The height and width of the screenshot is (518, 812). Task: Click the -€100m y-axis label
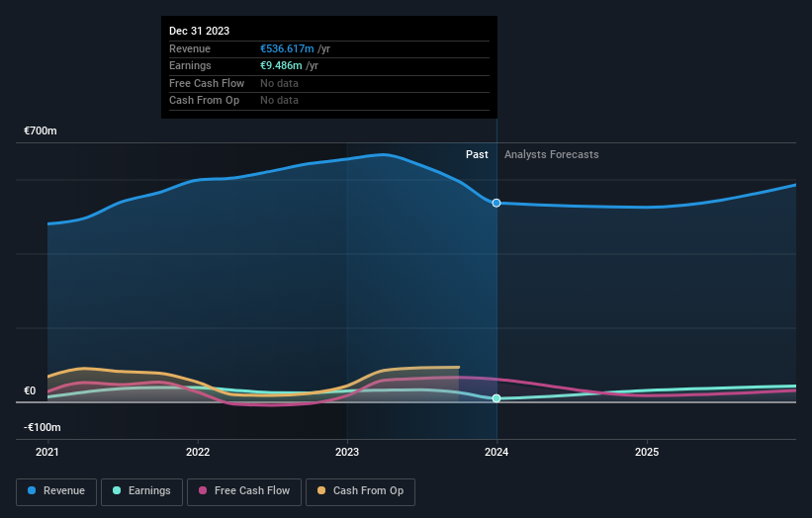click(42, 427)
